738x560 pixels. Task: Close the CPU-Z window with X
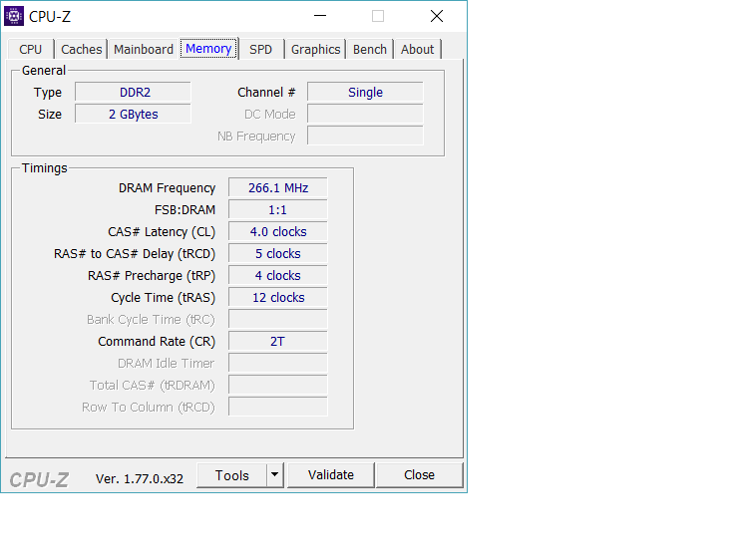437,16
